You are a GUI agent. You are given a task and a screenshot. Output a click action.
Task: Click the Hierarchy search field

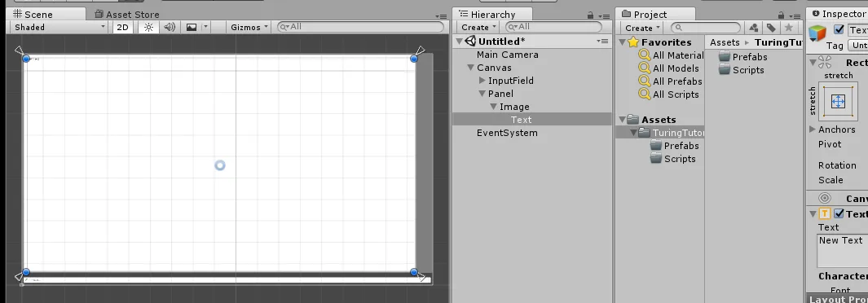[553, 27]
